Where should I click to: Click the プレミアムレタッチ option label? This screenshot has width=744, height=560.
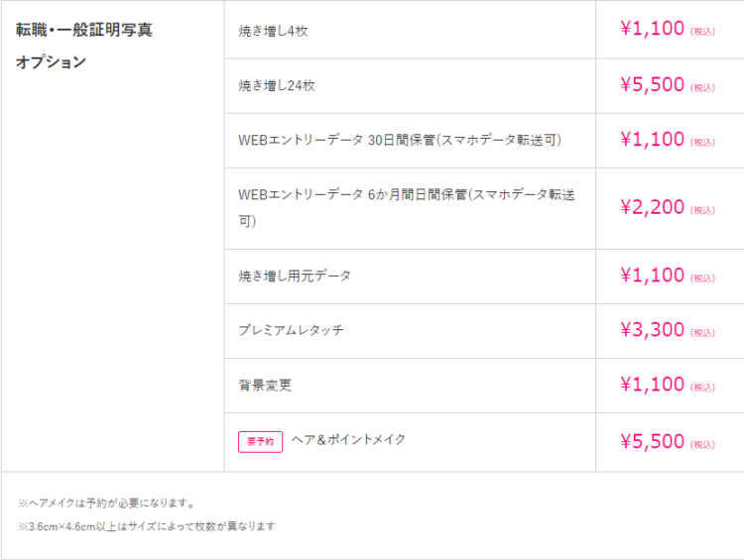pyautogui.click(x=291, y=330)
